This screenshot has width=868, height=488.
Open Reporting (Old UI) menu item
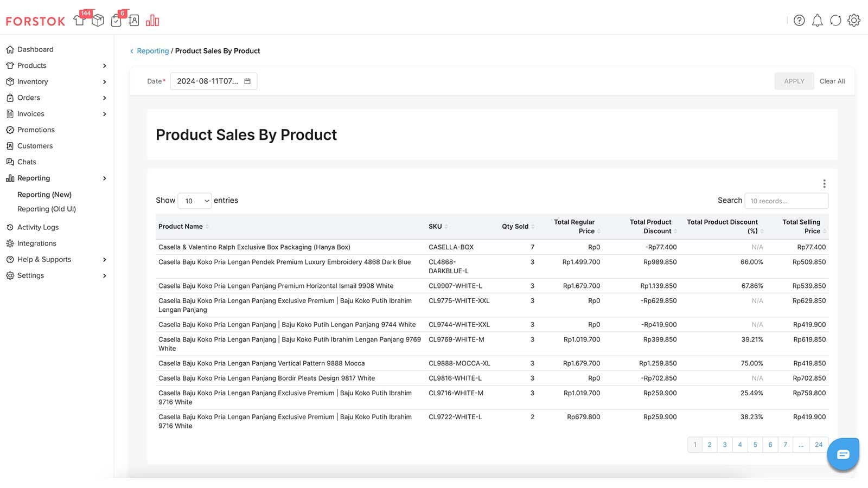(x=47, y=209)
